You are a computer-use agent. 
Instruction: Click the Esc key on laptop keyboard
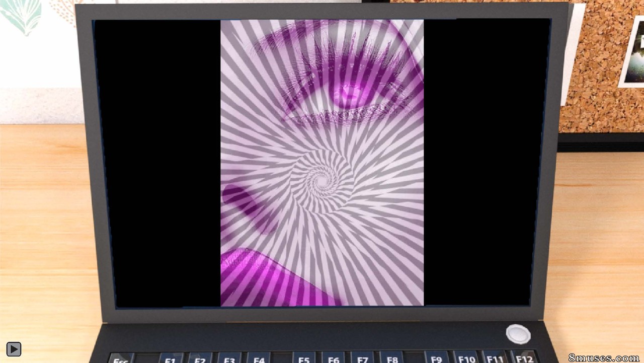[x=121, y=359]
